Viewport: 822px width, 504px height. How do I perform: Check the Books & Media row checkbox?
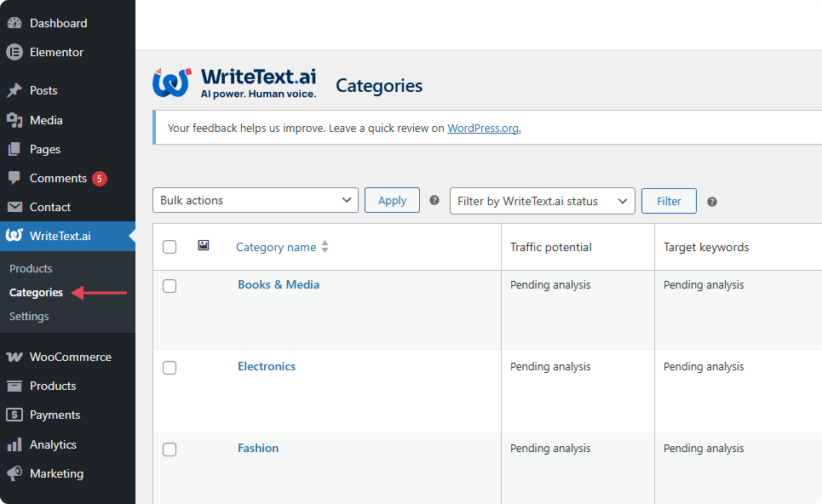pos(170,286)
